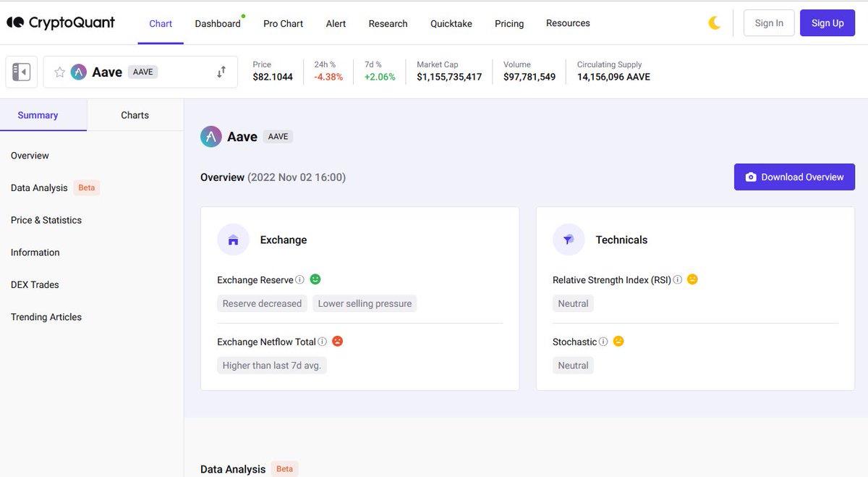Click the AAVE badge beside the heading
This screenshot has height=477, width=868.
(278, 137)
